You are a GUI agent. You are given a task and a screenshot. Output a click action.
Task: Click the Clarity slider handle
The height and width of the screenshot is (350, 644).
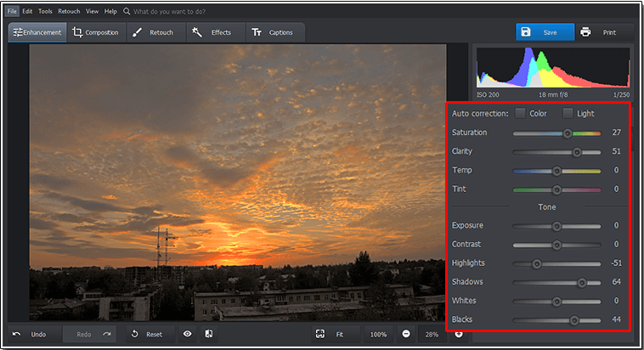tap(577, 152)
